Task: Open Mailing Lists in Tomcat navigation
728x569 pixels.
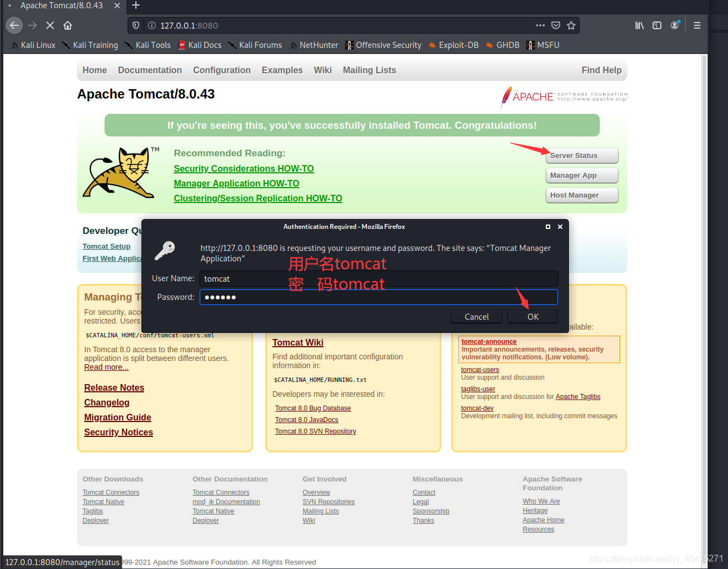Action: (369, 70)
